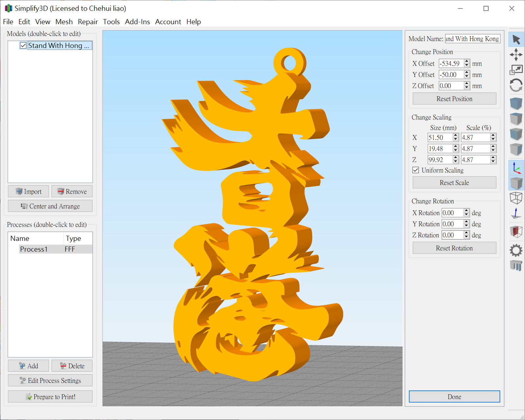Toggle the Uniform Scaling checkbox

pyautogui.click(x=416, y=170)
